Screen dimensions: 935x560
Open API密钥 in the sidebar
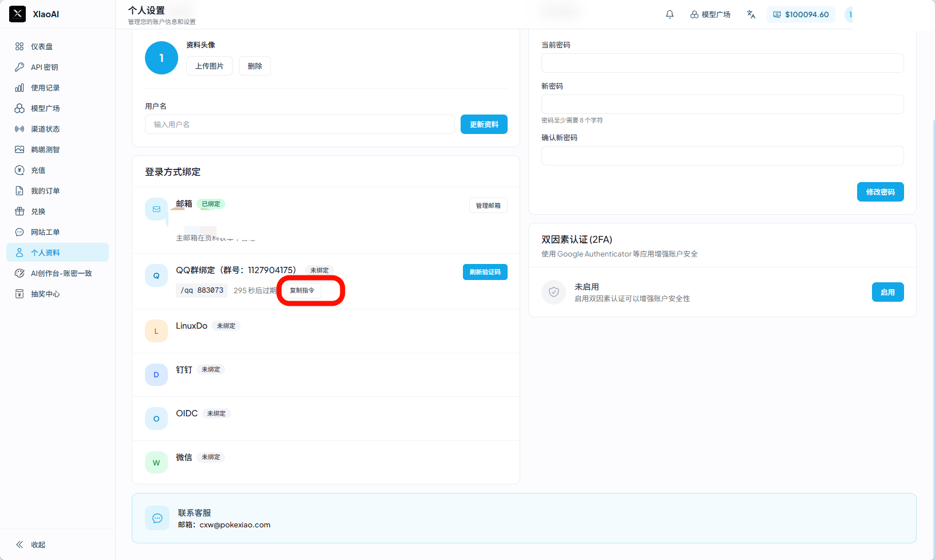click(x=57, y=67)
